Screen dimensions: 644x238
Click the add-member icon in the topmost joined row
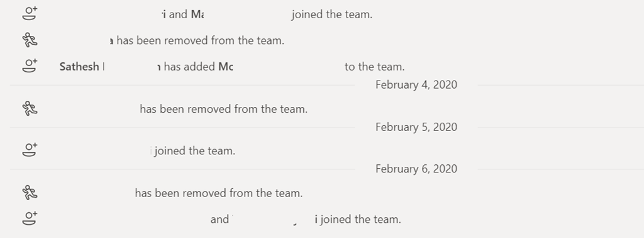click(30, 13)
